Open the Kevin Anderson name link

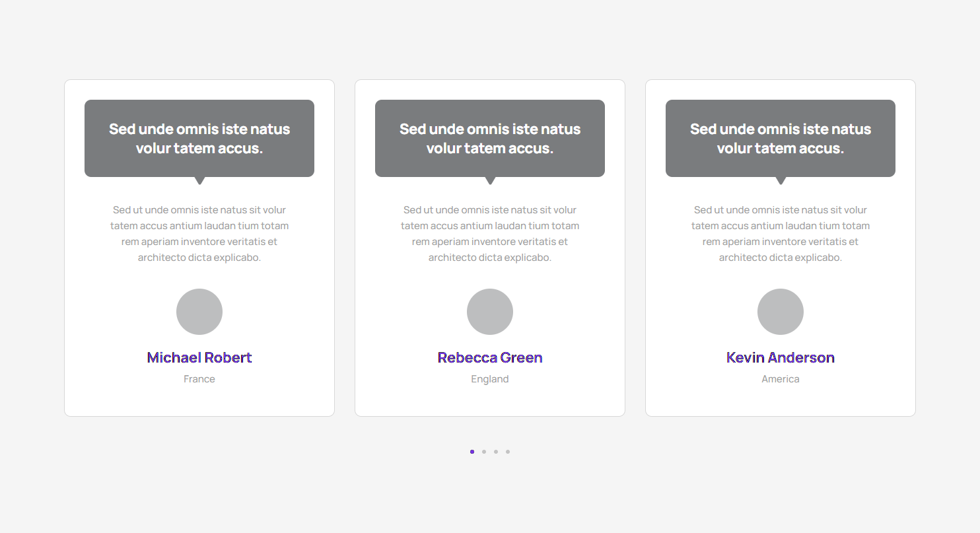click(x=781, y=357)
